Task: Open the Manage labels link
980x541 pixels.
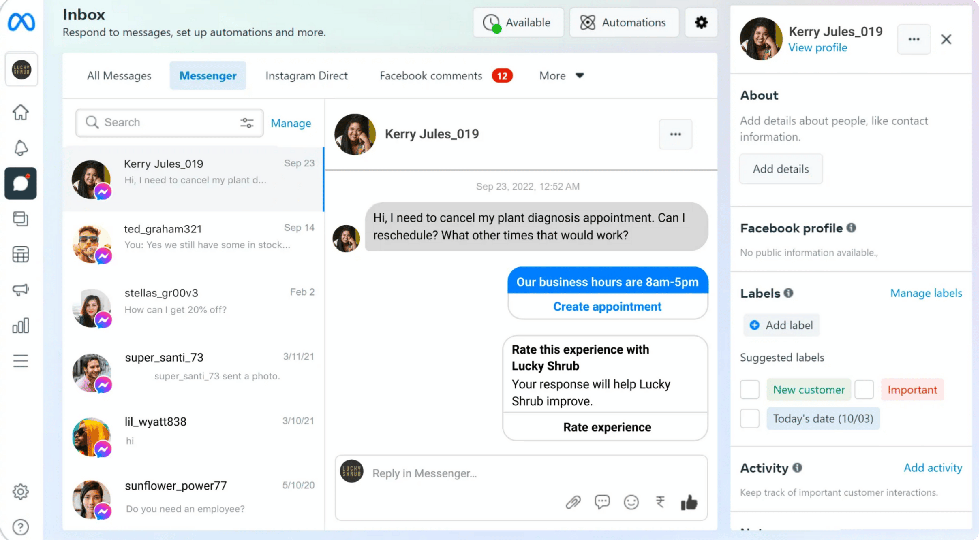Action: coord(926,293)
